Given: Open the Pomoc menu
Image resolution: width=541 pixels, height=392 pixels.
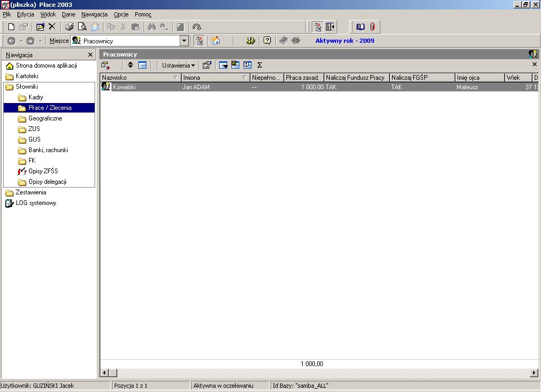Looking at the screenshot, I should point(143,14).
